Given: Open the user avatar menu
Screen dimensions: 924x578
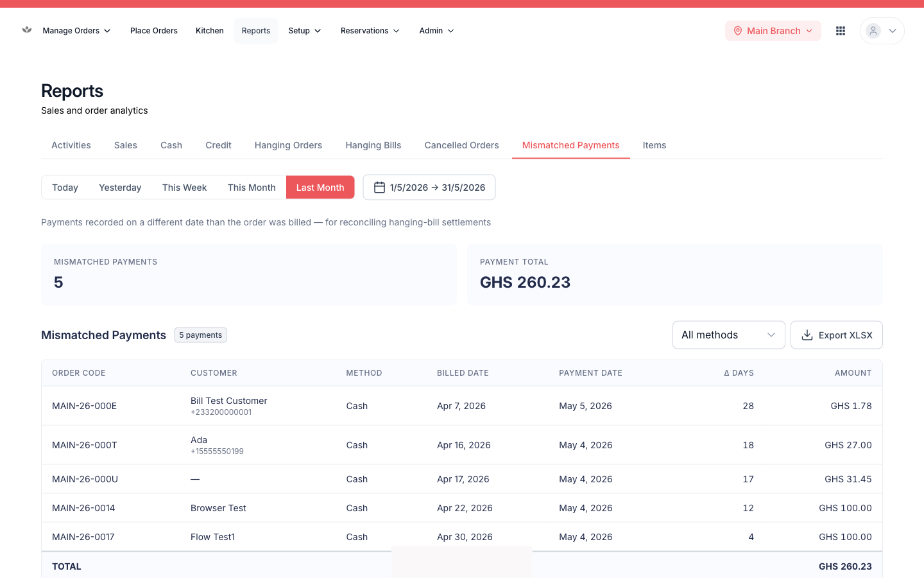Looking at the screenshot, I should [882, 31].
